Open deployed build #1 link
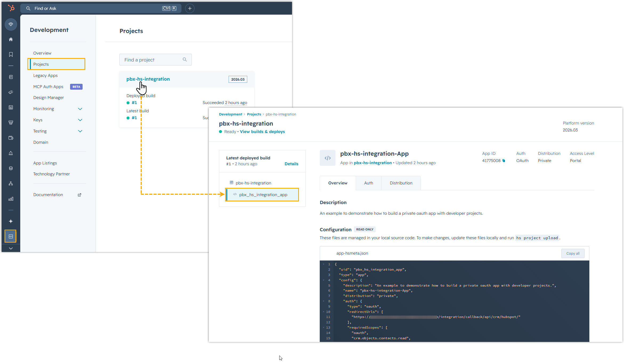Viewport: 624px width, 364px height. [134, 103]
